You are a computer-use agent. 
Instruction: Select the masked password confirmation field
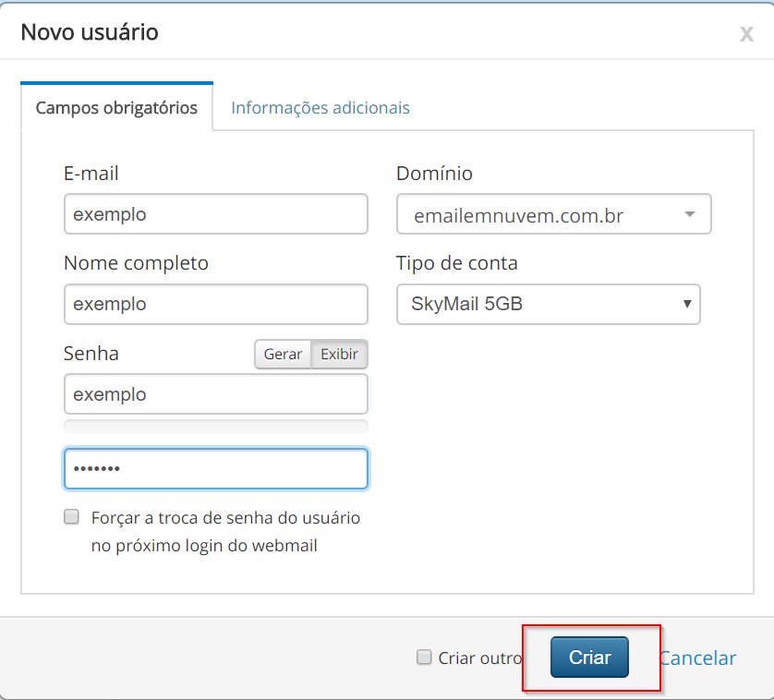pos(216,468)
